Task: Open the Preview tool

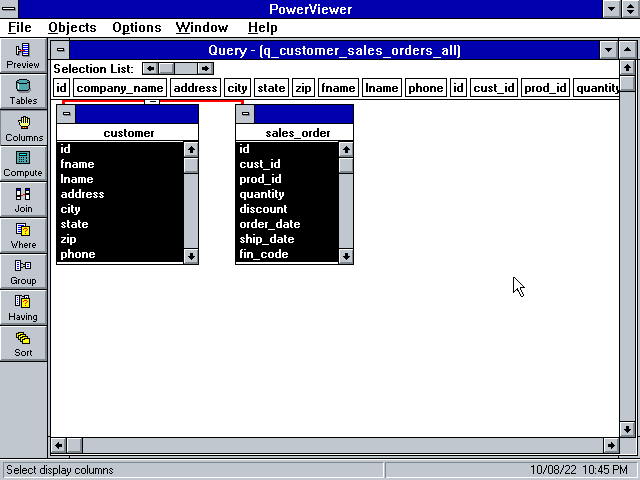Action: [x=23, y=56]
